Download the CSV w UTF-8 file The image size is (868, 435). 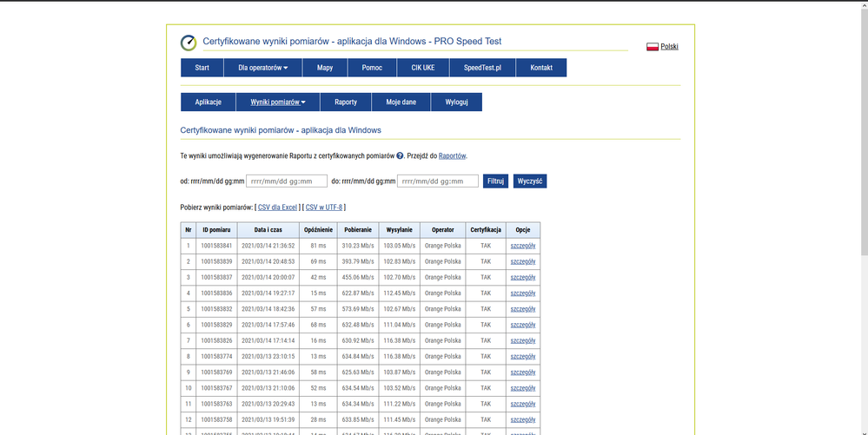click(324, 208)
